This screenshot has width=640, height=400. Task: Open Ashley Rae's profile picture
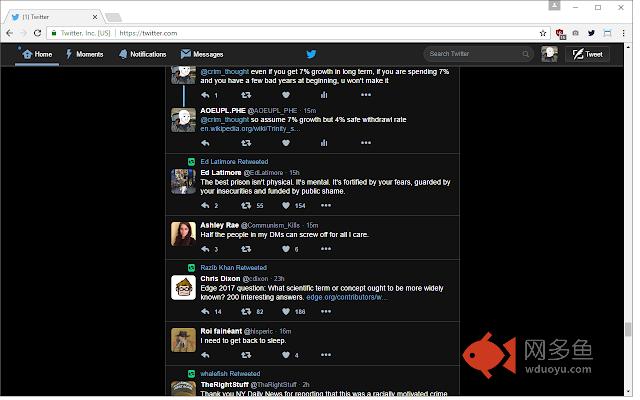183,234
